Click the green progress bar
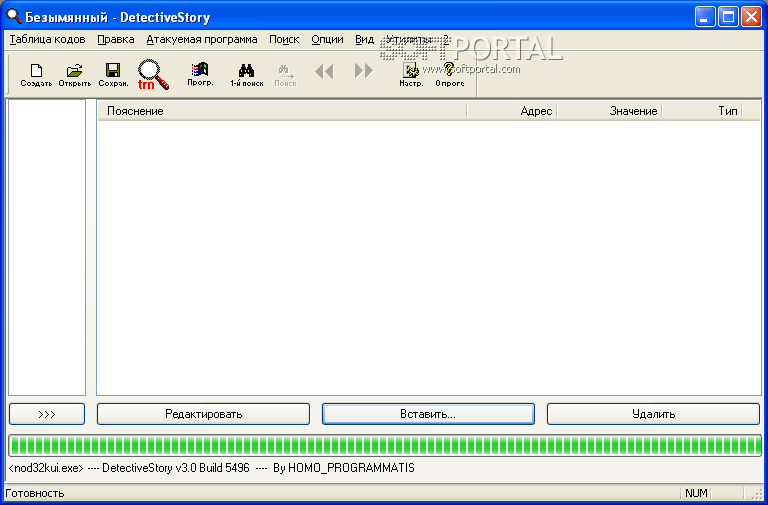768x505 pixels. coord(385,446)
